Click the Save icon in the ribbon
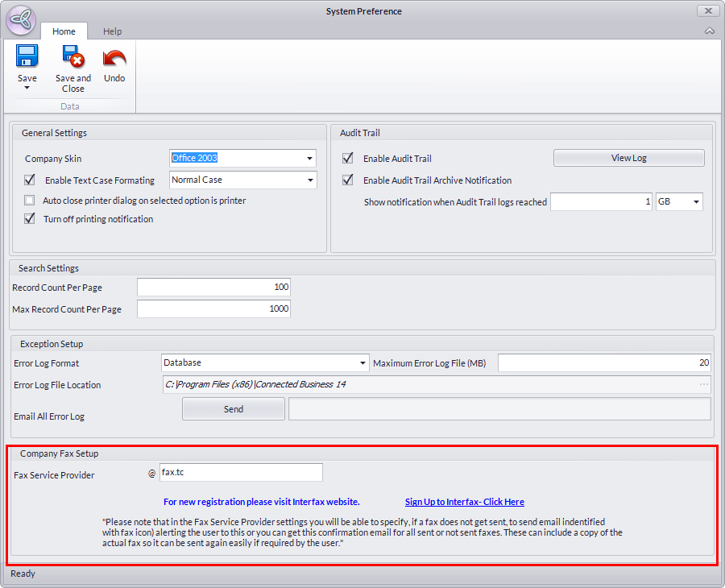 pyautogui.click(x=27, y=56)
